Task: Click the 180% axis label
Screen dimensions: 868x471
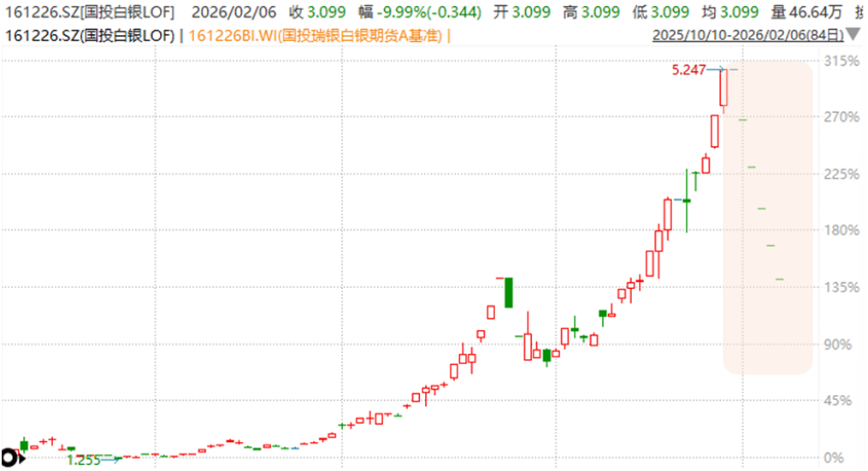Action: [x=841, y=230]
